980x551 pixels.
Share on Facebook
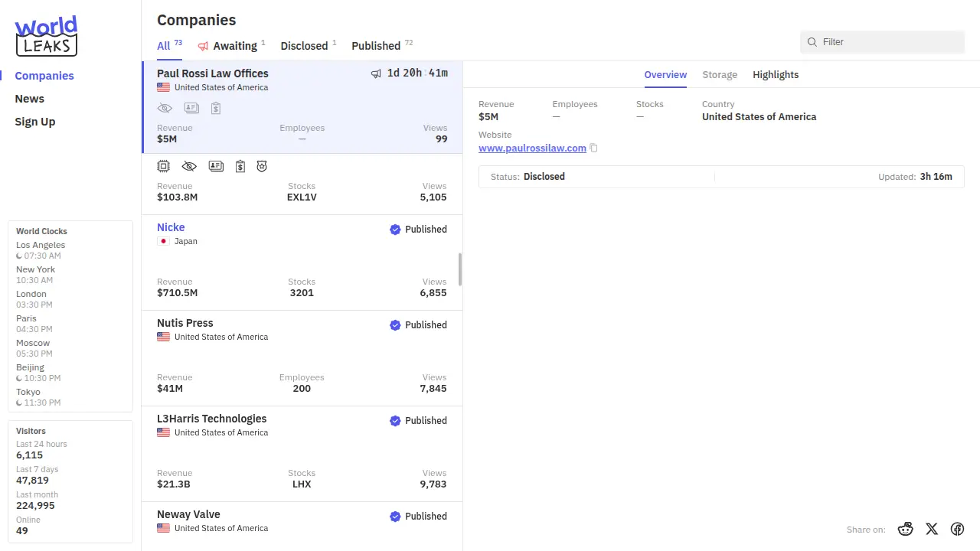[x=957, y=529]
